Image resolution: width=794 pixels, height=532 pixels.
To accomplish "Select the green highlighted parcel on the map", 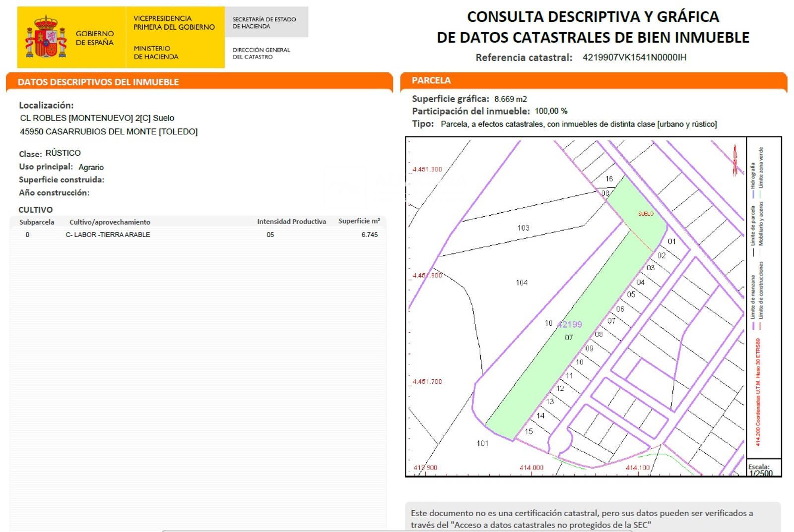I will tap(571, 347).
